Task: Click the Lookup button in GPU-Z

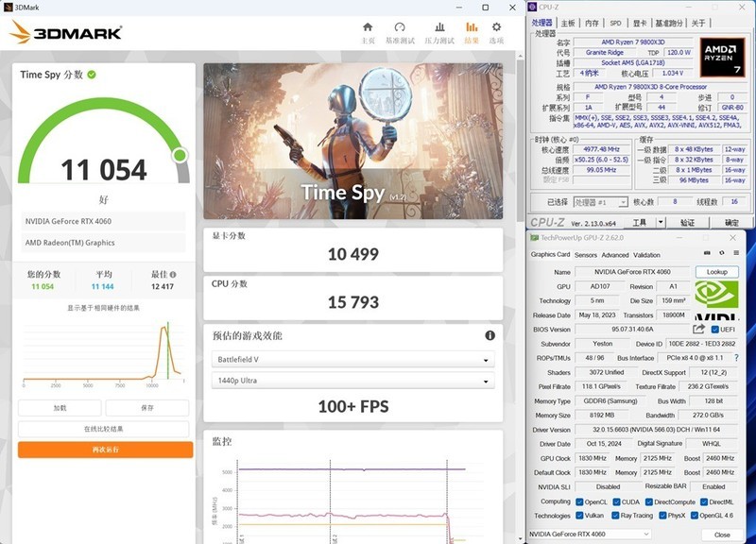Action: [x=717, y=271]
